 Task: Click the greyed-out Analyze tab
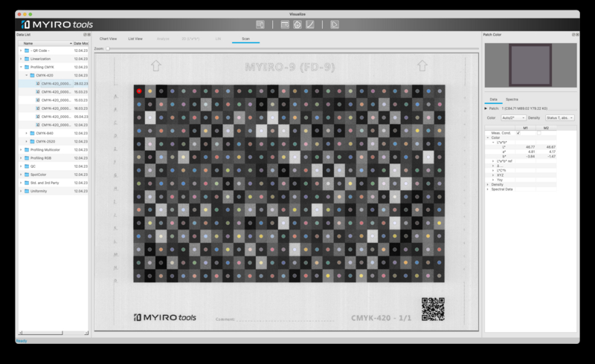pyautogui.click(x=163, y=39)
